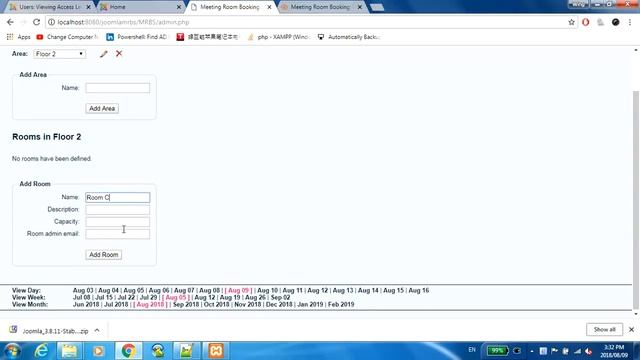Close the downloads bar
The width and height of the screenshot is (640, 360).
click(631, 329)
